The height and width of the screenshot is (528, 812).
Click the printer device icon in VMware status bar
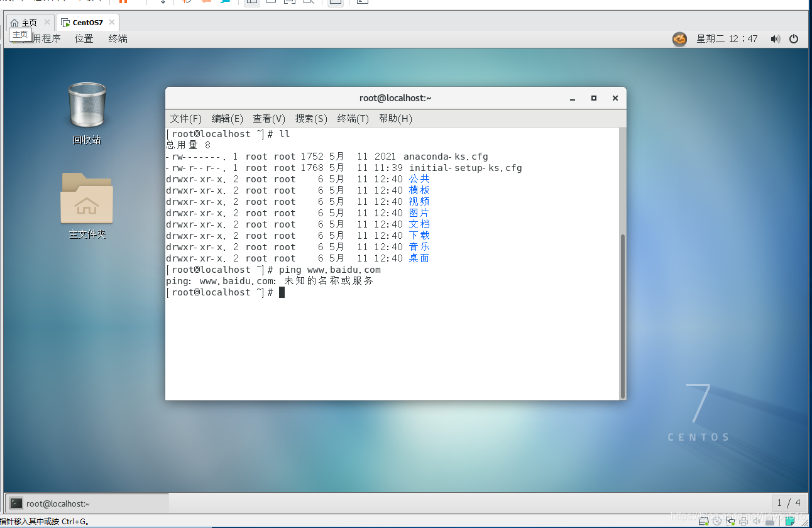click(743, 521)
